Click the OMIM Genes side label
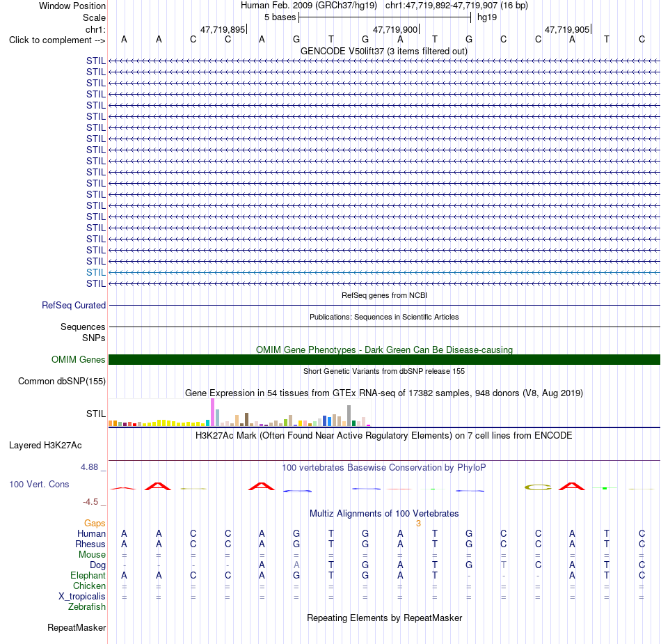The image size is (661, 644). coord(78,360)
